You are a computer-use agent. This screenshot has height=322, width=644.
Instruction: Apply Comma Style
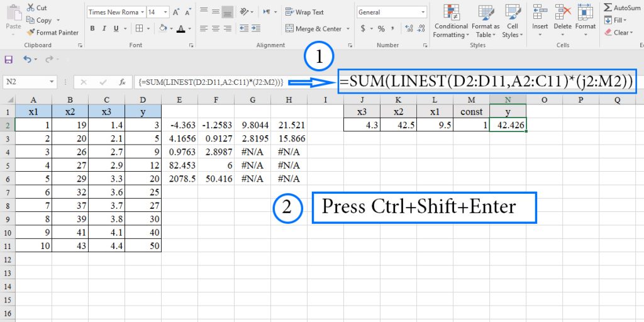pyautogui.click(x=393, y=28)
